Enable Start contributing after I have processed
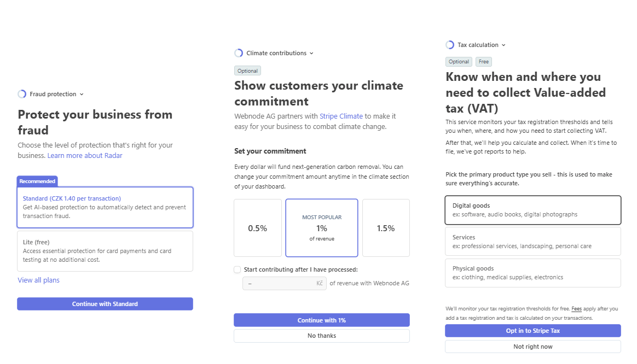The image size is (637, 364). [x=238, y=269]
